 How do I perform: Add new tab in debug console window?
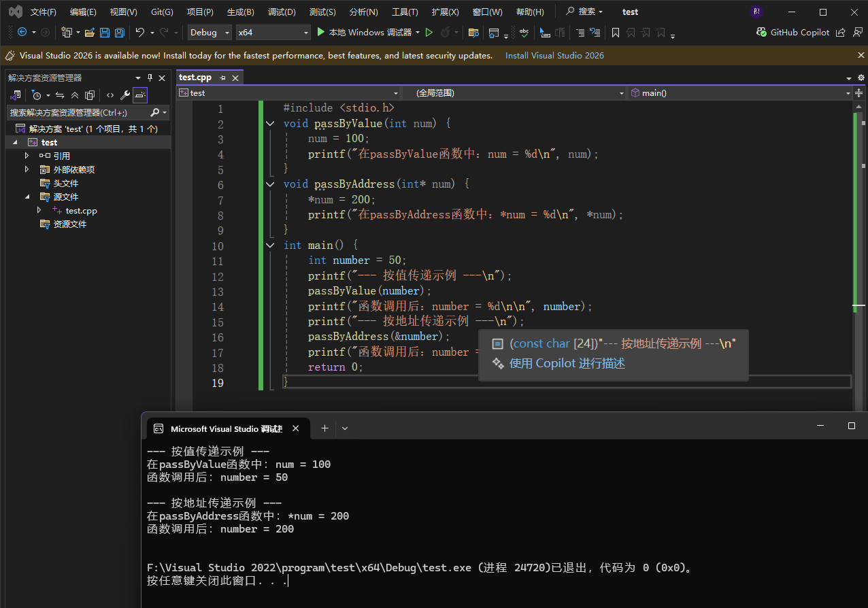[324, 428]
